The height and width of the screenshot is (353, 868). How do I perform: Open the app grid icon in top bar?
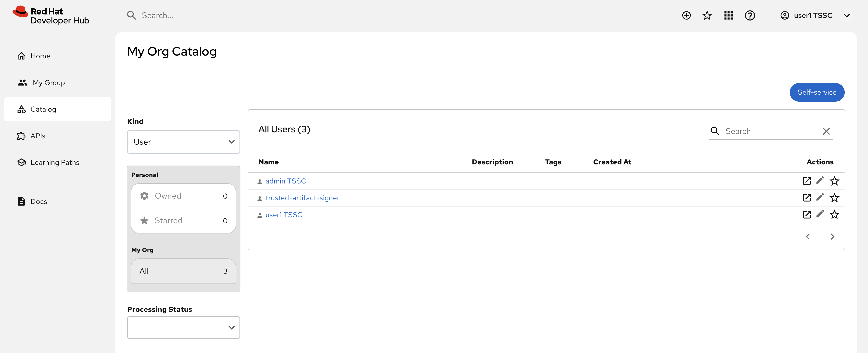(728, 15)
